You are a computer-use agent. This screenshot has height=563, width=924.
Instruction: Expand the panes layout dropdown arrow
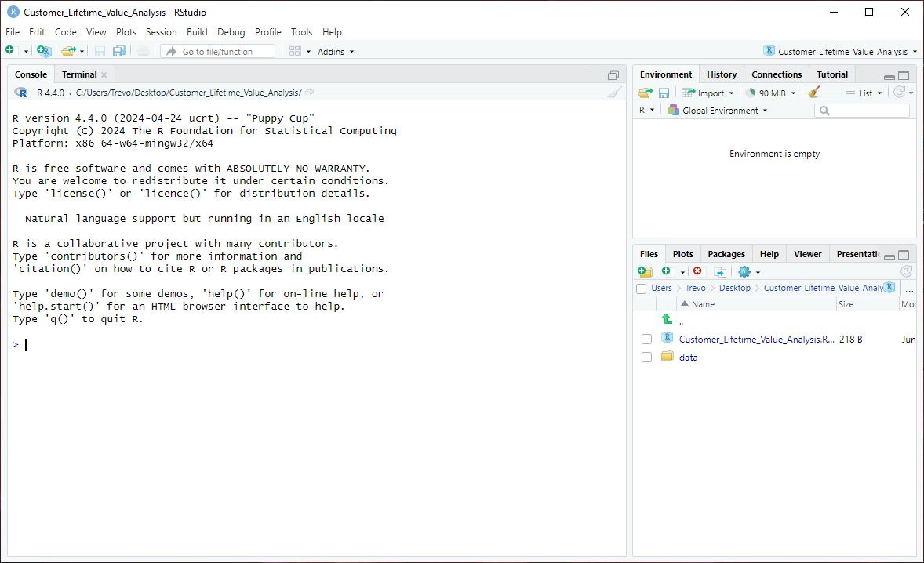point(308,52)
